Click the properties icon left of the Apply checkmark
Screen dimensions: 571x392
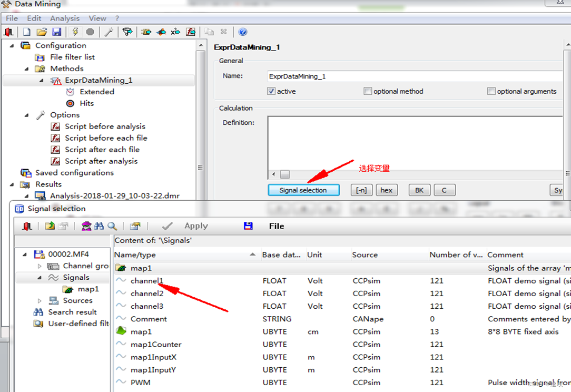(x=135, y=226)
